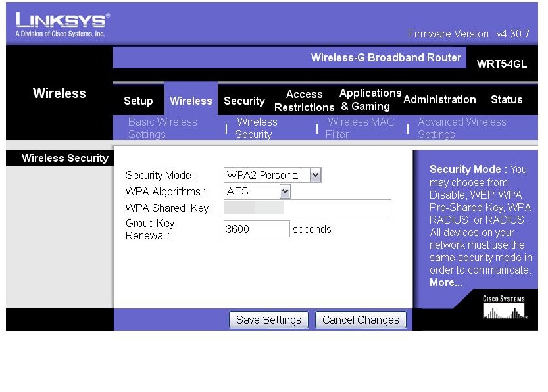This screenshot has height=392, width=548.
Task: Click the Security Mode field label
Action: coord(161,175)
